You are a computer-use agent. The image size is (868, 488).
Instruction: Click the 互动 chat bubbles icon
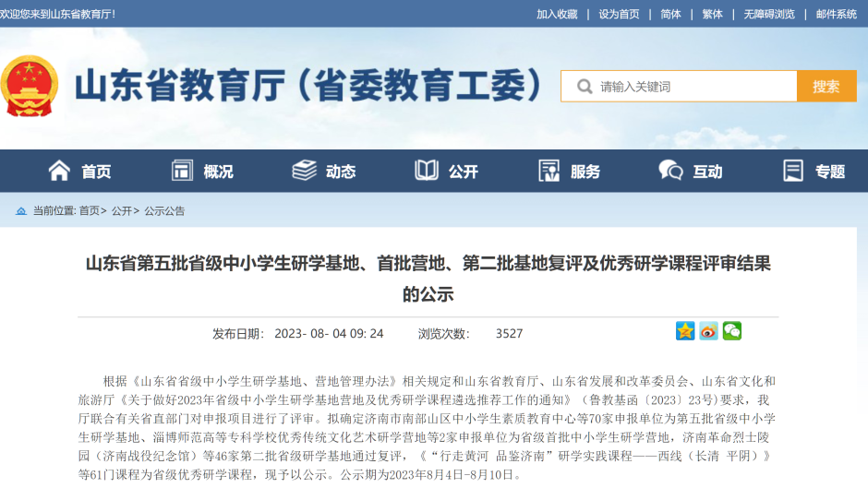(x=670, y=171)
